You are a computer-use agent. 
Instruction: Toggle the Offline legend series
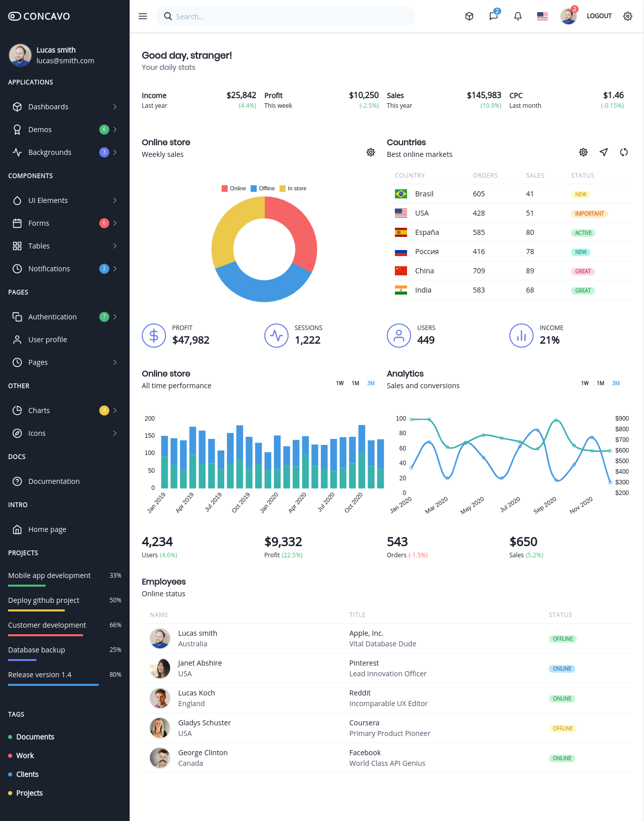point(263,188)
